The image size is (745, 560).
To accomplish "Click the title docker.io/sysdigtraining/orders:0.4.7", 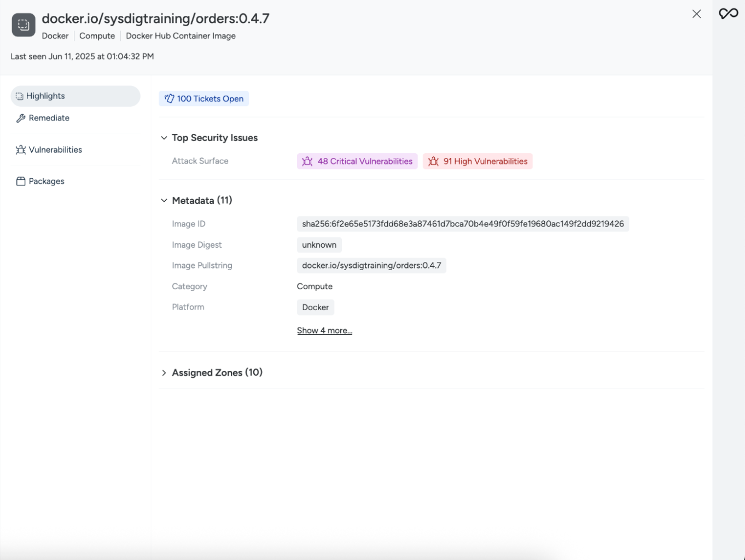I will click(x=156, y=19).
